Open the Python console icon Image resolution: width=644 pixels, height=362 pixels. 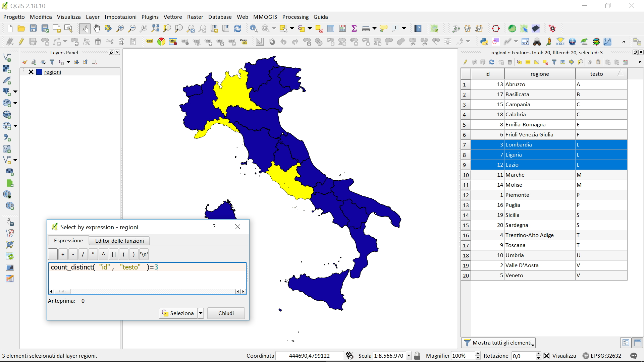click(484, 42)
